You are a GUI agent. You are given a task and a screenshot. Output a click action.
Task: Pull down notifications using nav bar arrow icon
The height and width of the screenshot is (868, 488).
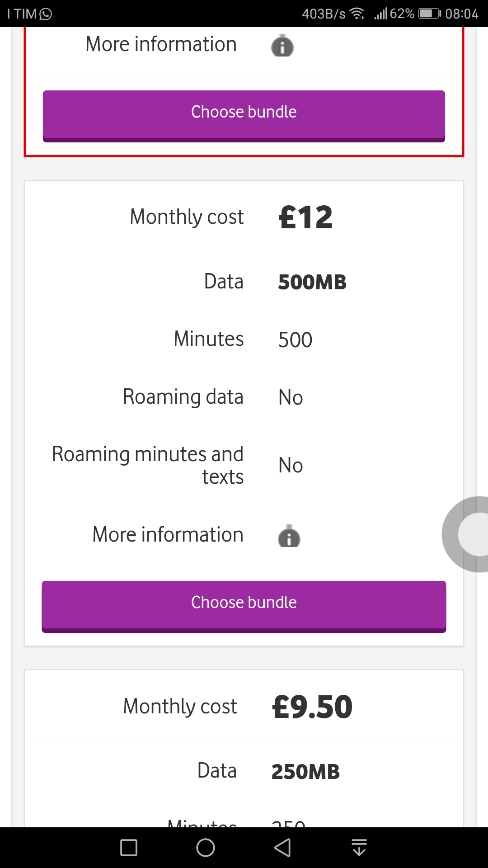[359, 848]
